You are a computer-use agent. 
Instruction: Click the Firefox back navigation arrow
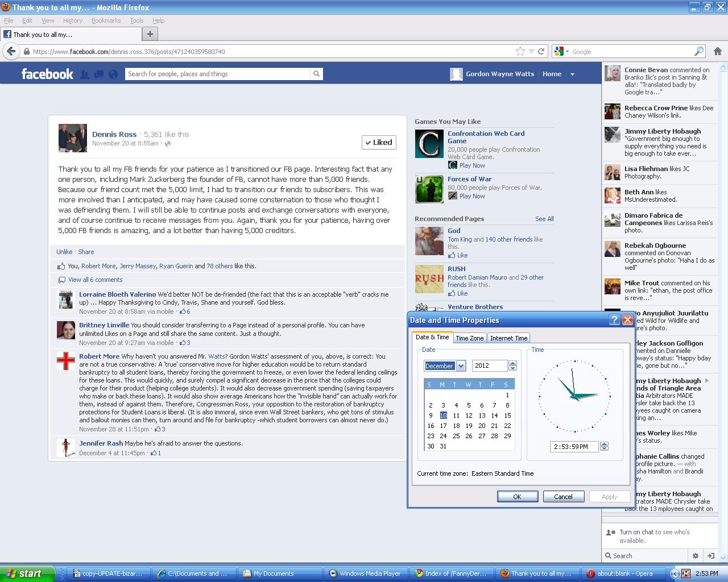(11, 51)
